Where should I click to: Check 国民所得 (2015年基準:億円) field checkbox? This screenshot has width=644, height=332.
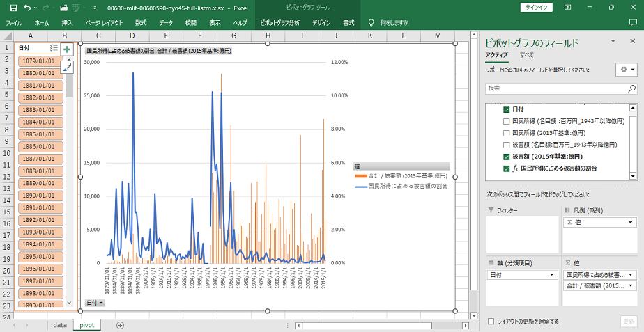[x=507, y=133]
